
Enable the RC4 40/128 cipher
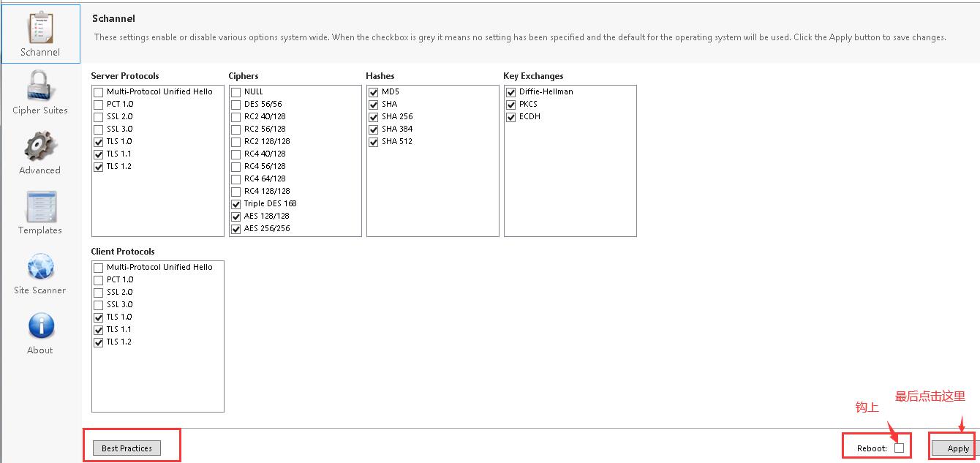(x=235, y=154)
